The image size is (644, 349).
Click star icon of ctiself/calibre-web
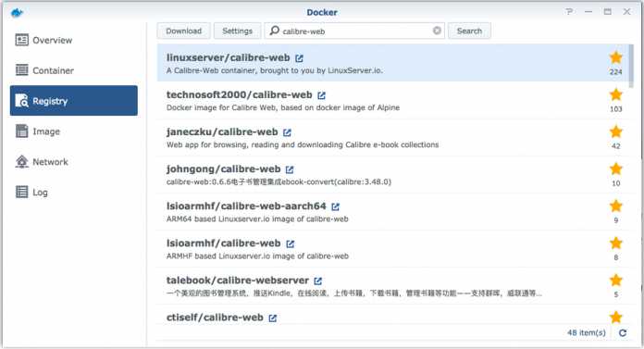[615, 317]
